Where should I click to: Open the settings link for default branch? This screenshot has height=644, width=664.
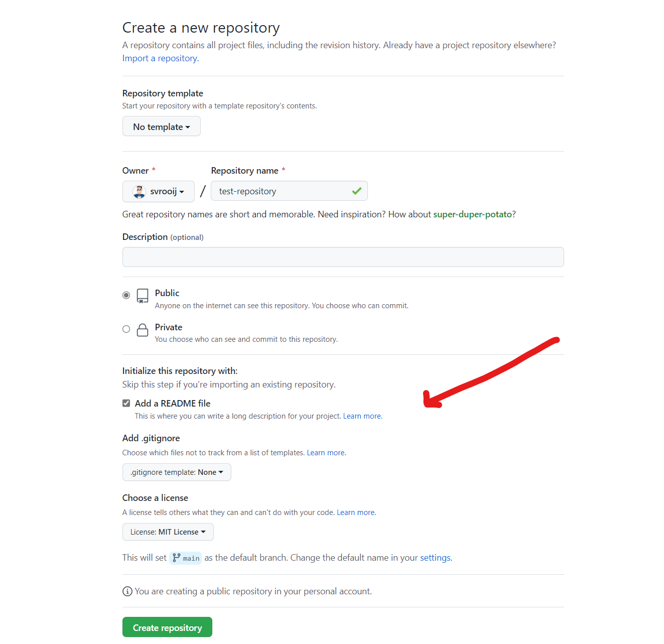(435, 557)
